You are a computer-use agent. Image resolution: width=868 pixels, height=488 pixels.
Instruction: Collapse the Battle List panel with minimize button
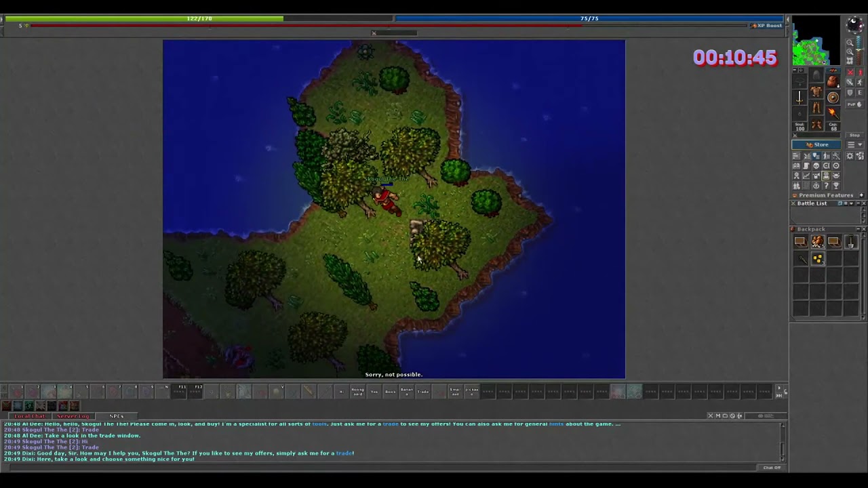pyautogui.click(x=859, y=203)
